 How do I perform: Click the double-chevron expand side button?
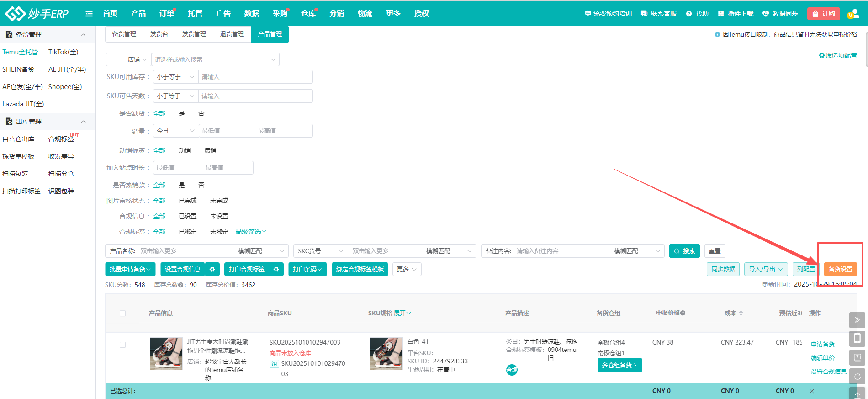coord(857,320)
